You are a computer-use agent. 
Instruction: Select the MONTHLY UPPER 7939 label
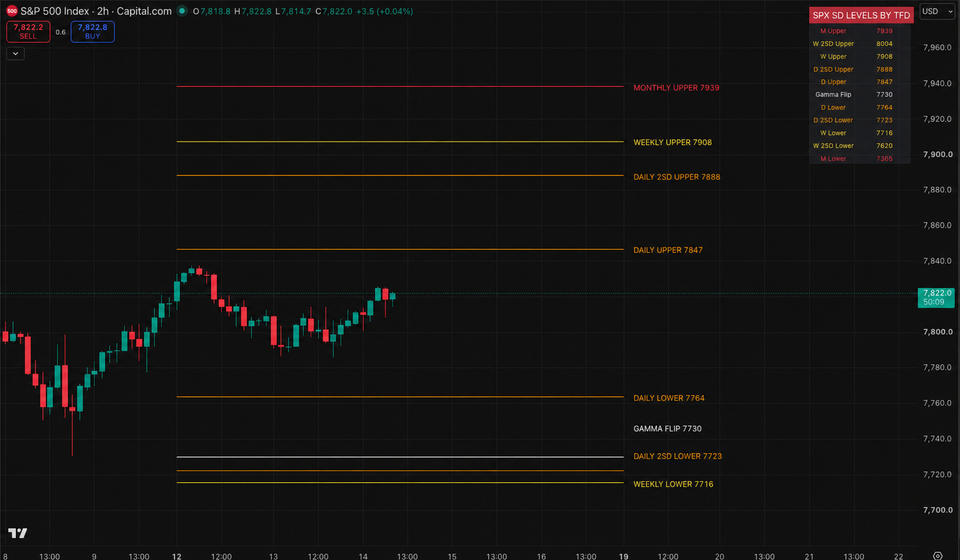[x=676, y=88]
